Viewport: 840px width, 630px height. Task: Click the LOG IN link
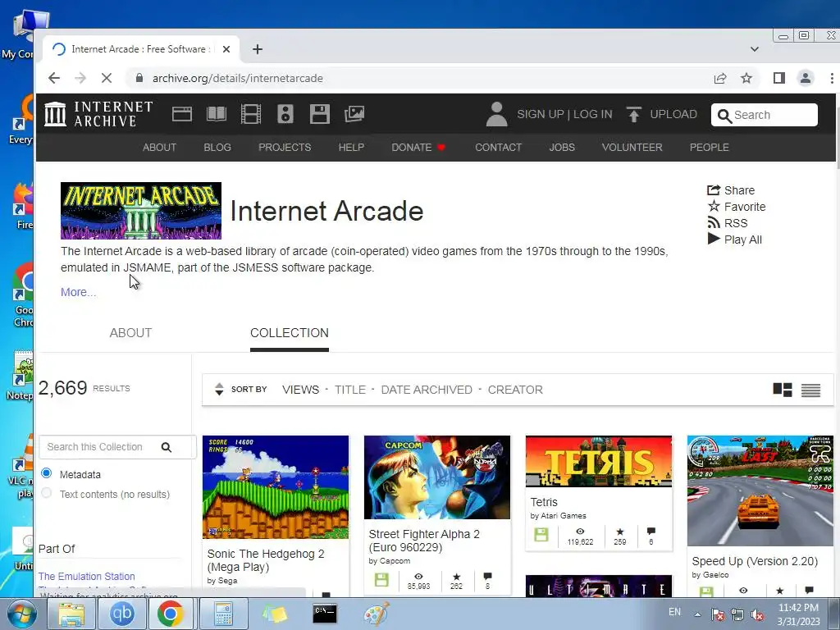tap(592, 114)
